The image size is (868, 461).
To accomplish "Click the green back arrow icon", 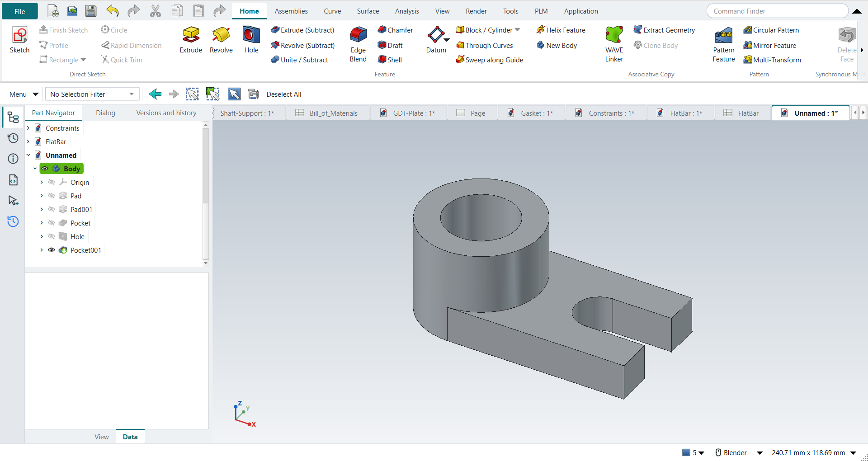I will (155, 94).
